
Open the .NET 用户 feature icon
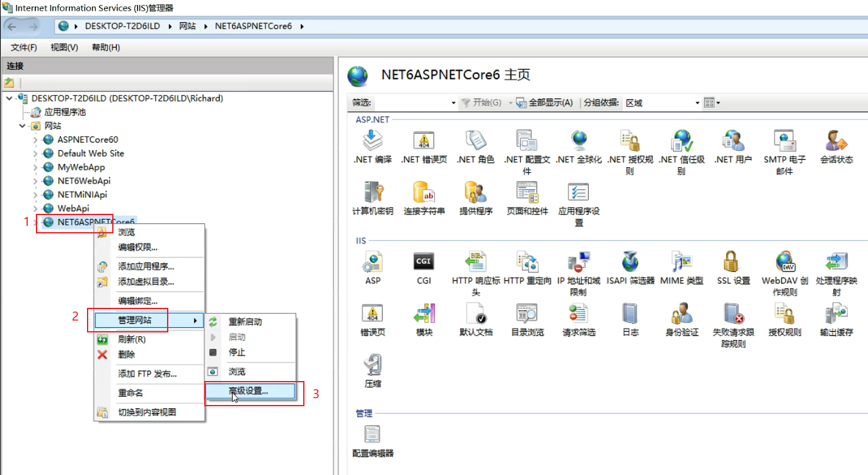(x=733, y=141)
